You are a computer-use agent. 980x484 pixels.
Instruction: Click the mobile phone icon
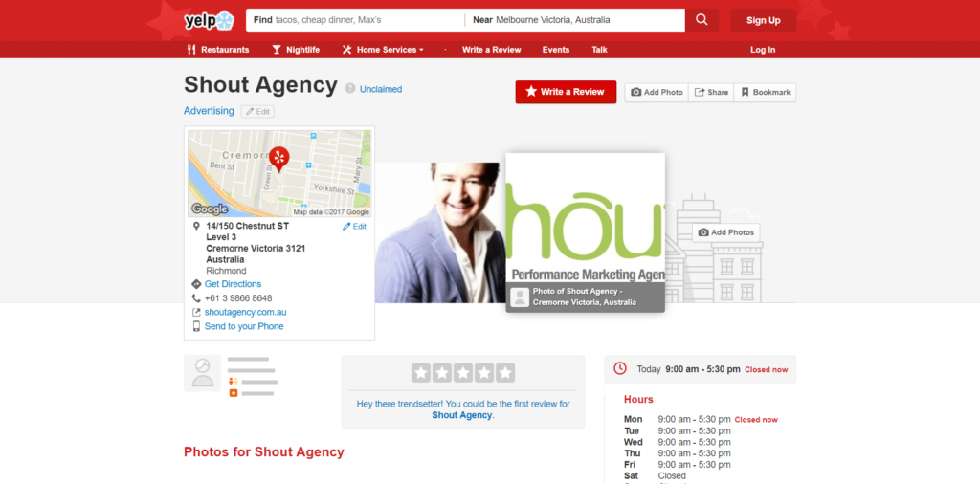point(196,326)
